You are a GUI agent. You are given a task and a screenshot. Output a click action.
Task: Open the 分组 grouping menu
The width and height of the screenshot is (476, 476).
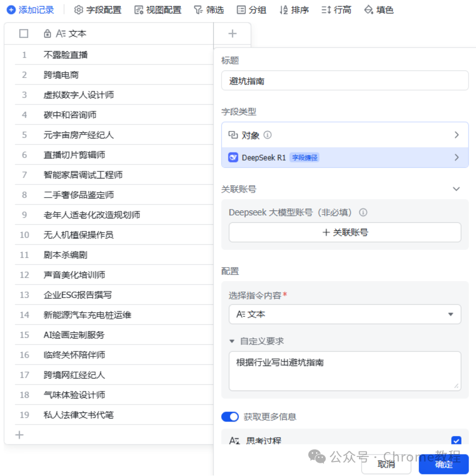(251, 10)
